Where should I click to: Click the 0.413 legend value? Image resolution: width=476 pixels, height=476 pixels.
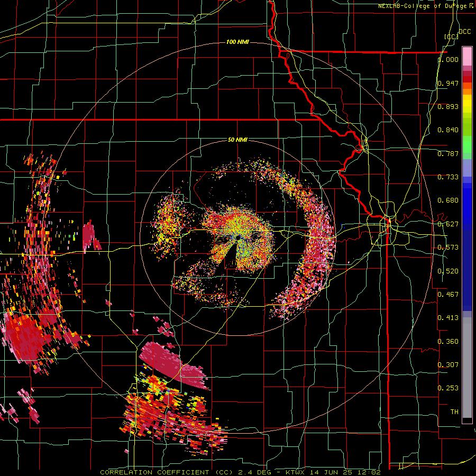click(448, 318)
